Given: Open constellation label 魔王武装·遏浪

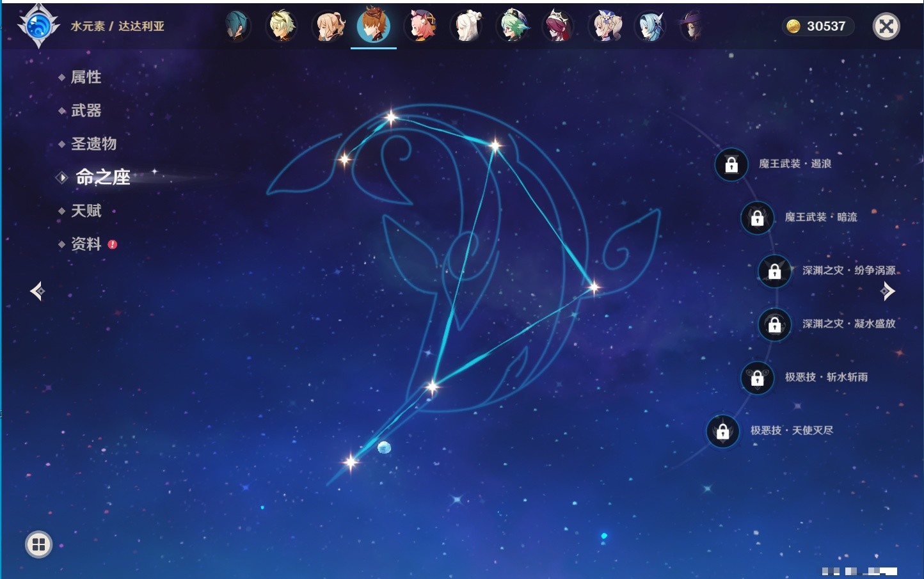Looking at the screenshot, I should (x=795, y=164).
